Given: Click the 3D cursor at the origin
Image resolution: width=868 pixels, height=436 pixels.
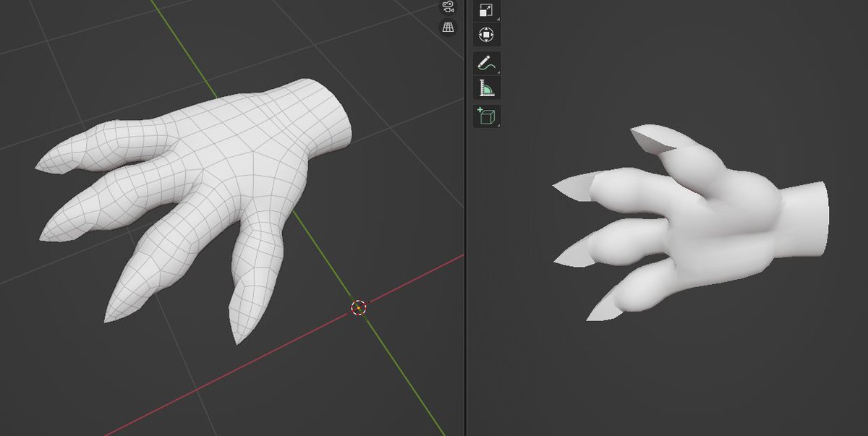Looking at the screenshot, I should pyautogui.click(x=359, y=308).
